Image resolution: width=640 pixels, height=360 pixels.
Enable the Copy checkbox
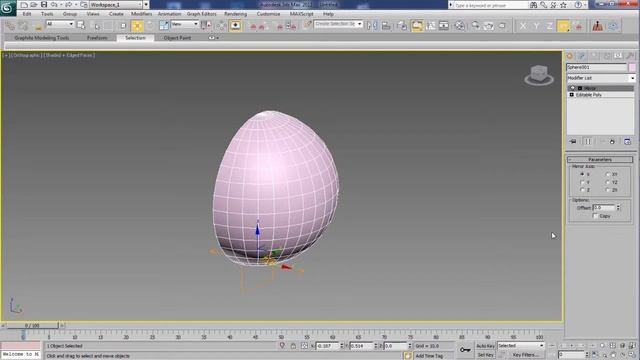coord(596,216)
